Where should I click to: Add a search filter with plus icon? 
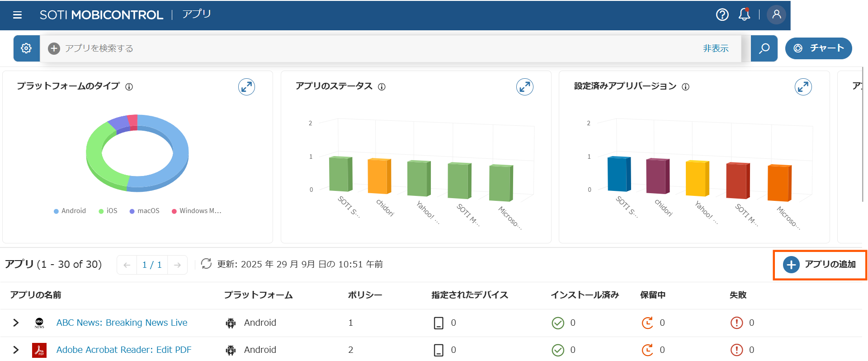pyautogui.click(x=54, y=48)
